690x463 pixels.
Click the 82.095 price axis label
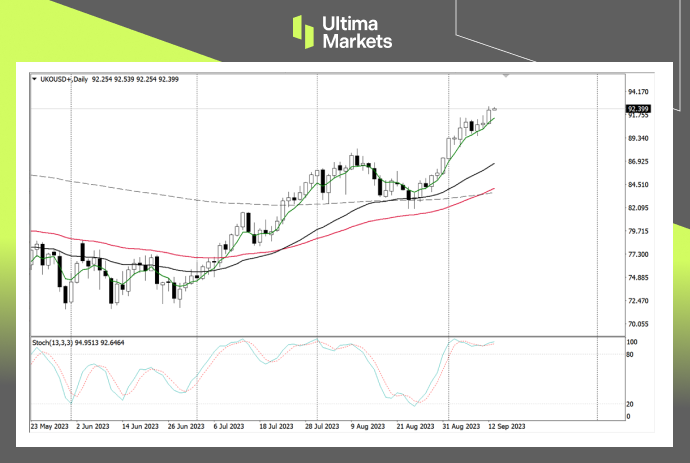637,208
